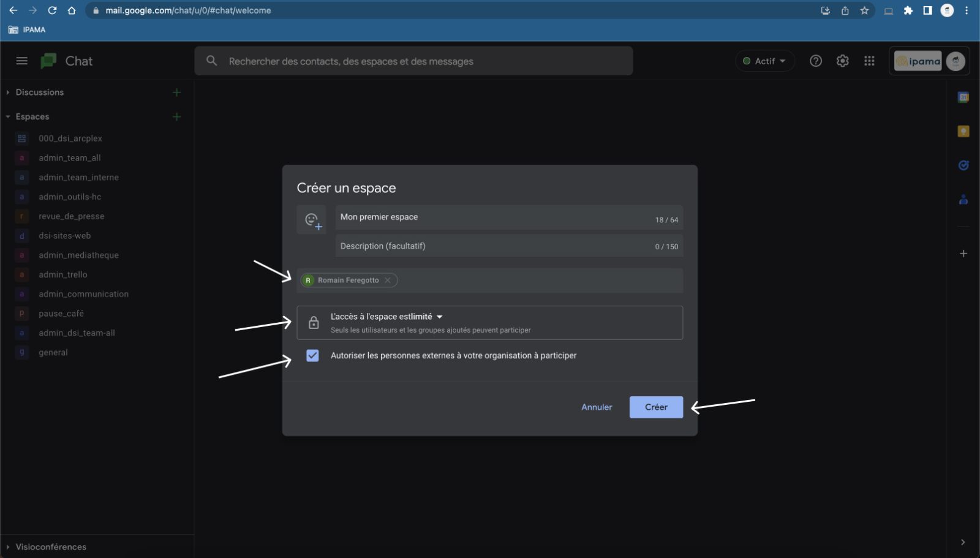Expand the Discussions section
Viewport: 980px width, 558px height.
(8, 92)
